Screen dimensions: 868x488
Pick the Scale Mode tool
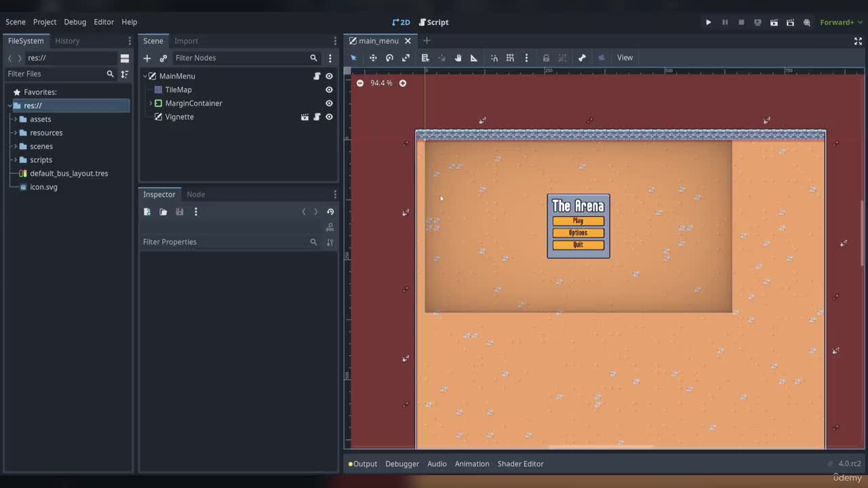click(x=406, y=58)
